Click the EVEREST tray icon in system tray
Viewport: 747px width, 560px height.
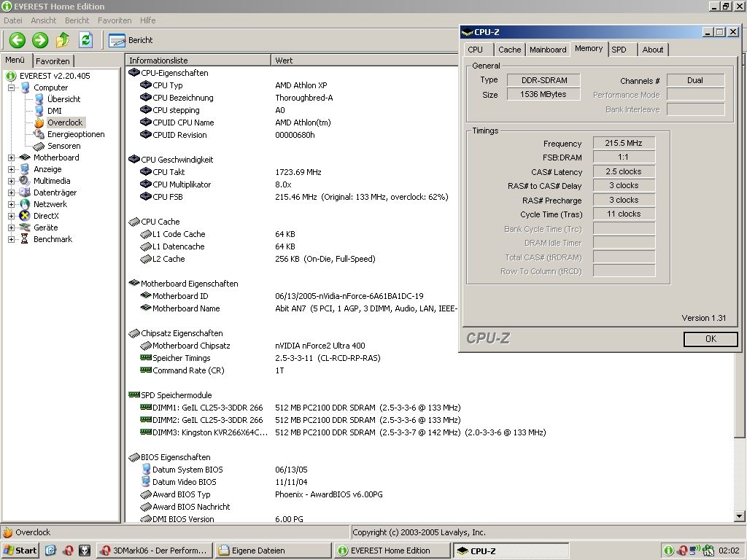669,551
